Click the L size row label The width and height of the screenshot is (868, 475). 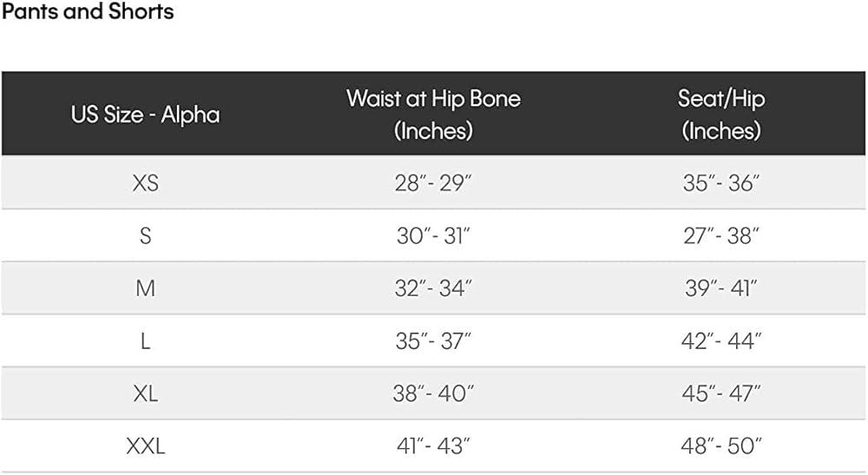(145, 341)
